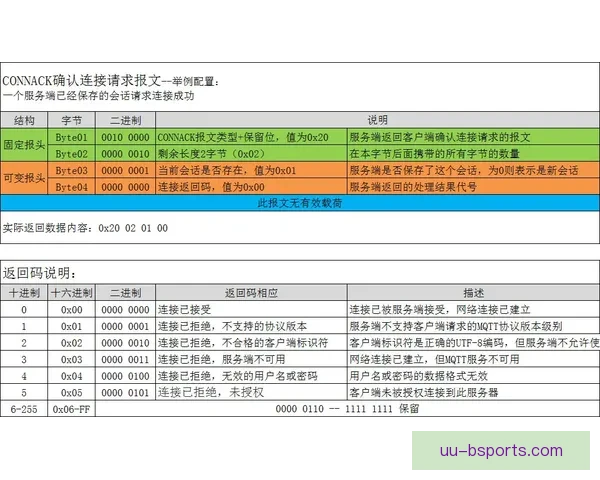The width and height of the screenshot is (600, 480).
Task: Select hex cell 0x02
Action: (x=72, y=343)
